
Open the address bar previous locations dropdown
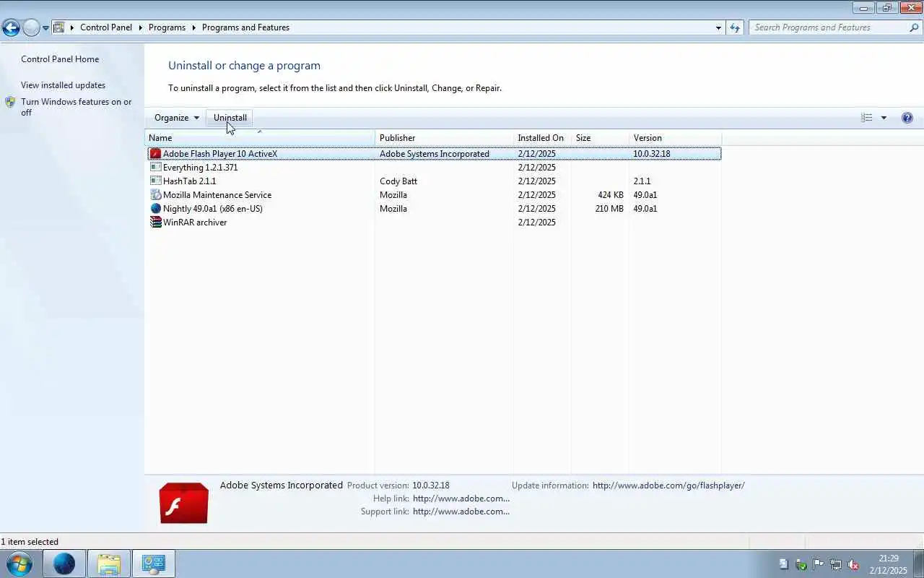[x=718, y=27]
